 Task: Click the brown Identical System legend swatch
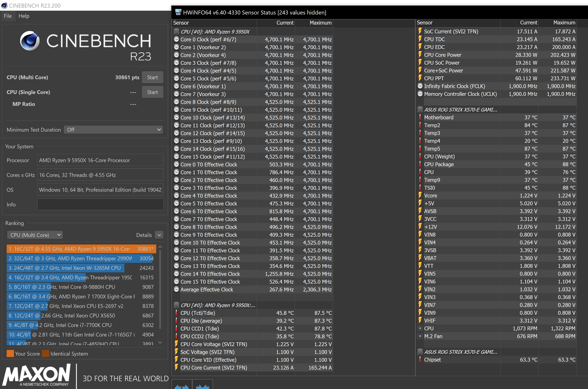click(46, 354)
